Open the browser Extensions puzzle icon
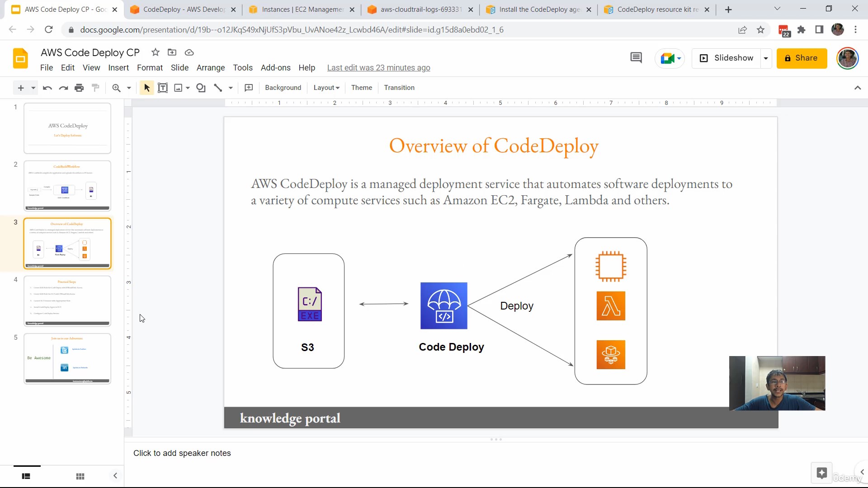 [x=802, y=30]
